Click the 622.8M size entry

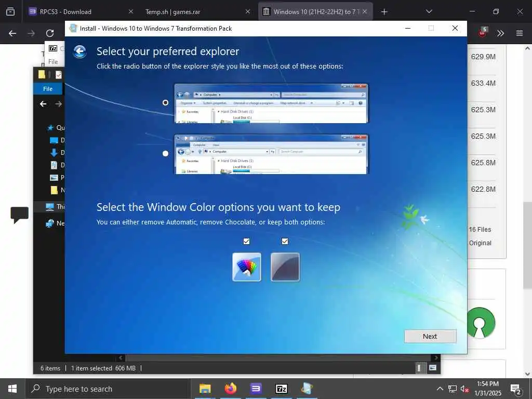pos(483,189)
